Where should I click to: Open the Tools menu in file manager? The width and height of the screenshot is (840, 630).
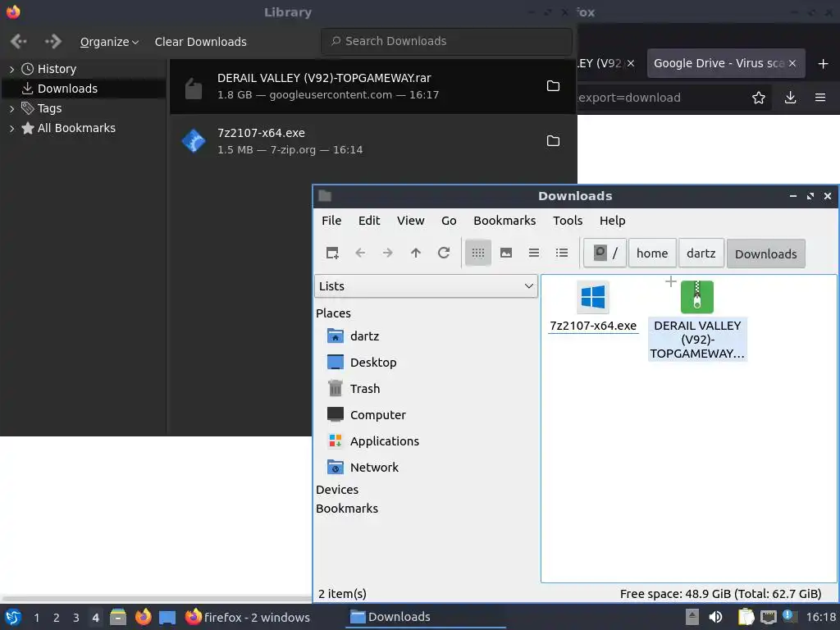[x=568, y=221]
